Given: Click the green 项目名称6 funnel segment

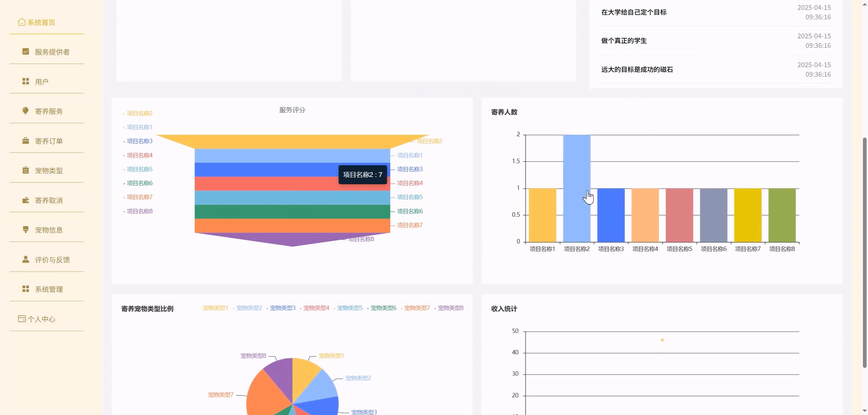Looking at the screenshot, I should [x=292, y=212].
